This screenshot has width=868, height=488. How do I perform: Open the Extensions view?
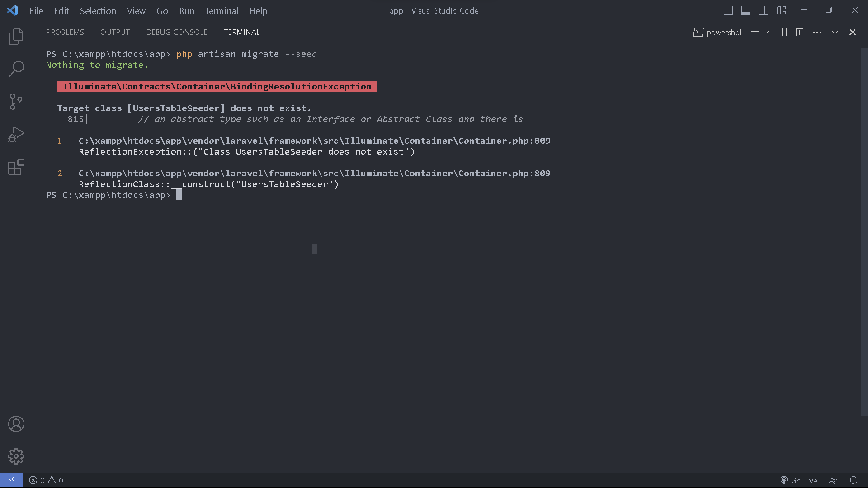16,167
